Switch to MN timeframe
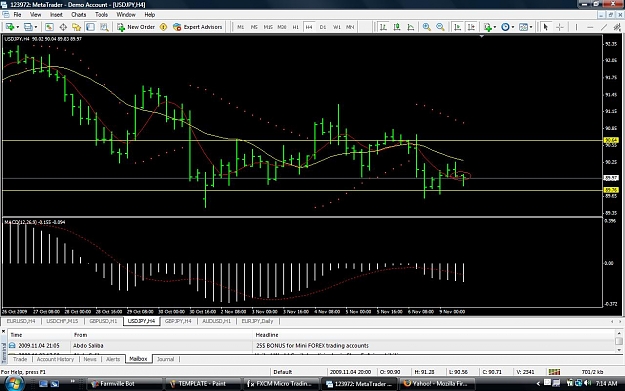 (350, 27)
